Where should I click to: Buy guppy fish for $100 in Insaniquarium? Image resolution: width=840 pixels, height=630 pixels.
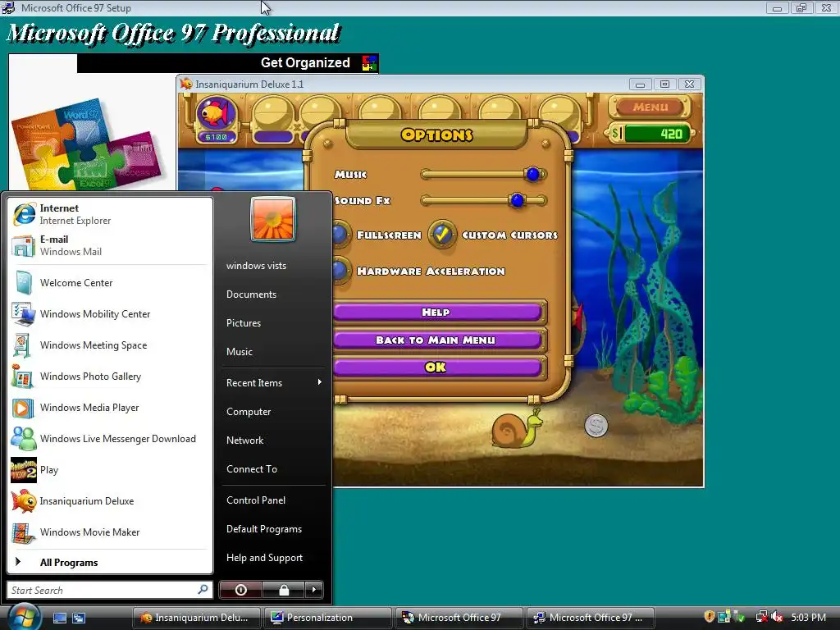[x=217, y=120]
